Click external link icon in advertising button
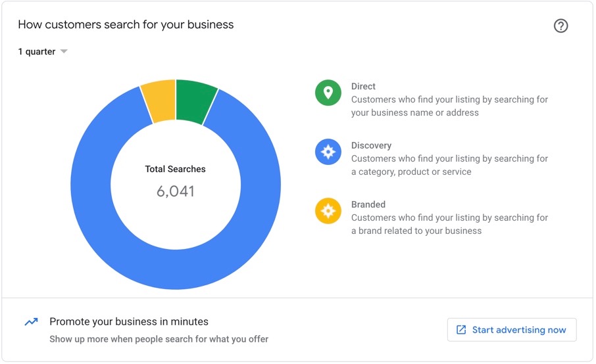Screen dimensions: 596x364 (x=460, y=330)
